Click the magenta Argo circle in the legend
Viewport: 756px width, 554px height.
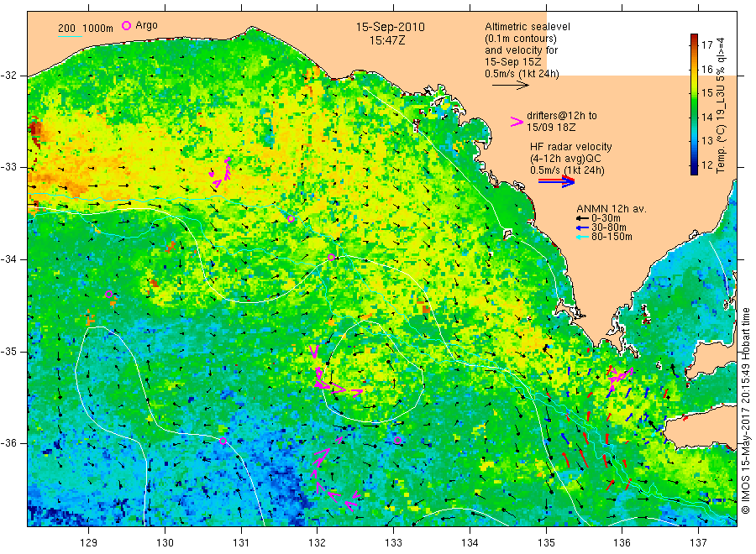(126, 25)
